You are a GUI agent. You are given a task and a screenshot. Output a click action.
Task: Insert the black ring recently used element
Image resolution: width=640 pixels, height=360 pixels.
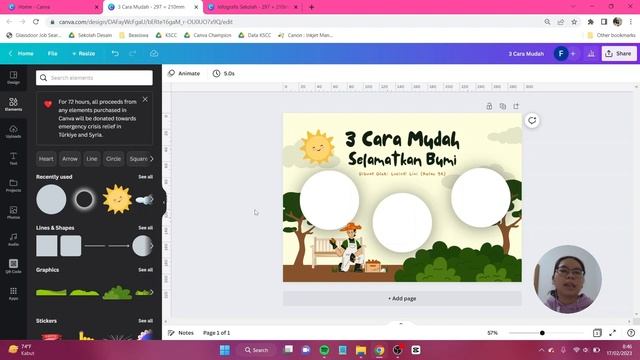pyautogui.click(x=84, y=200)
